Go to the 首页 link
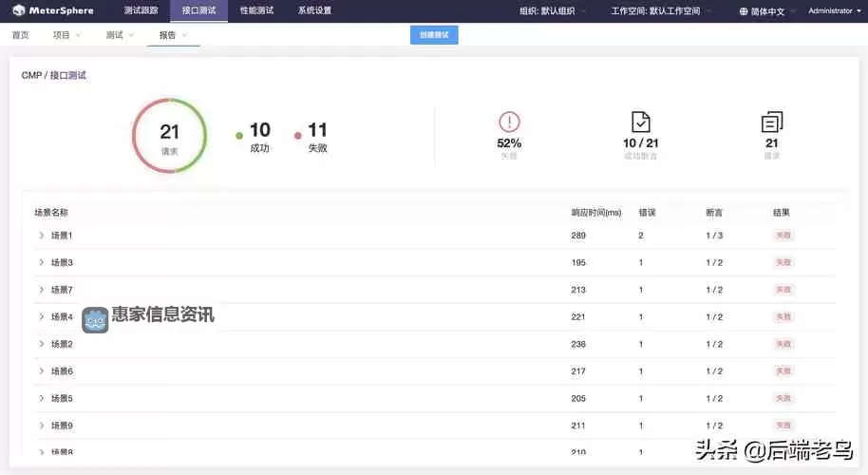Viewport: 868px width, 475px height. (x=20, y=35)
